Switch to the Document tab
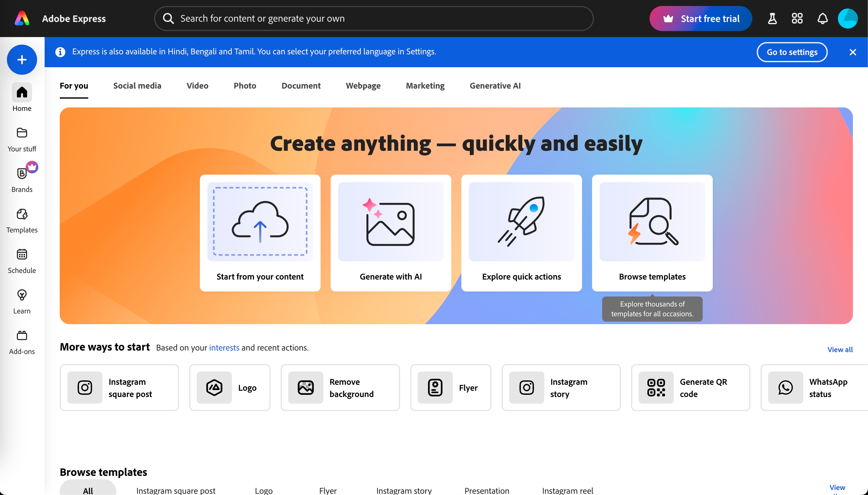This screenshot has width=868, height=495. tap(301, 86)
